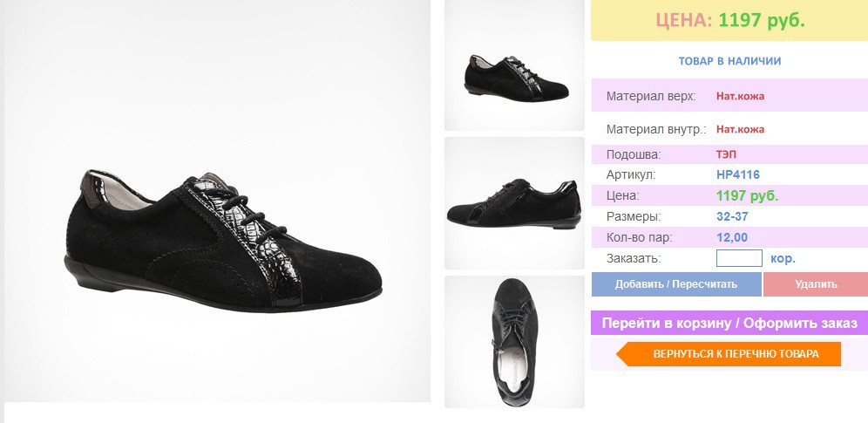Click the ТОВАР В НАЛИЧИИ availability label
The width and height of the screenshot is (868, 423).
pyautogui.click(x=729, y=61)
